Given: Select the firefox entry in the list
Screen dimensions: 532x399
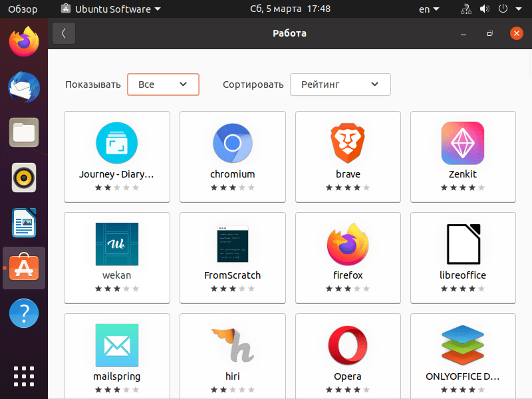Looking at the screenshot, I should 347,257.
